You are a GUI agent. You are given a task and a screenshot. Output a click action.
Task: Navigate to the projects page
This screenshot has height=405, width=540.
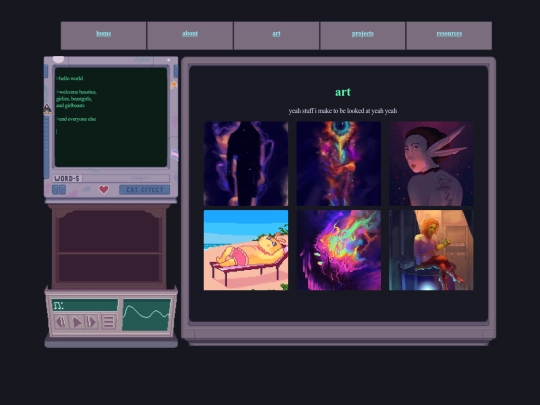[x=363, y=33]
